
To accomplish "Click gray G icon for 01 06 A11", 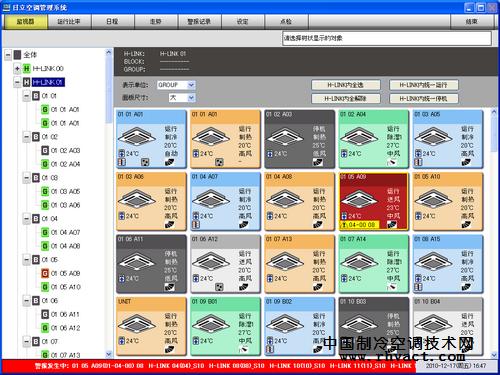I will point(45,314).
